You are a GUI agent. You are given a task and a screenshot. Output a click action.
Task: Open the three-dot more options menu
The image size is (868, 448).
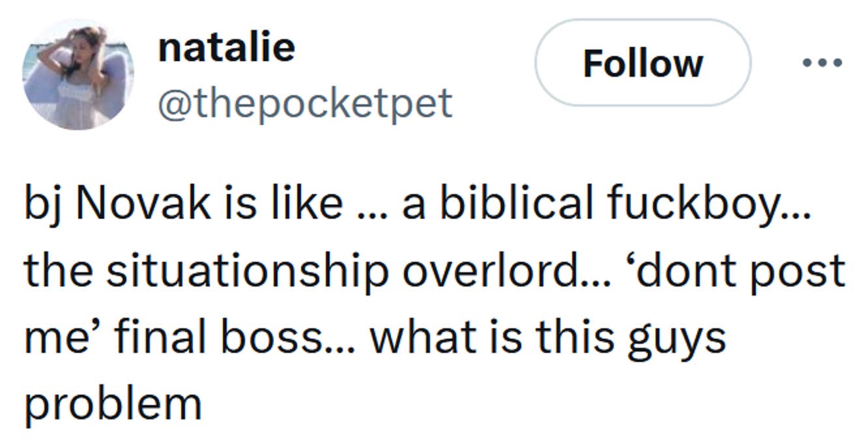tap(822, 63)
